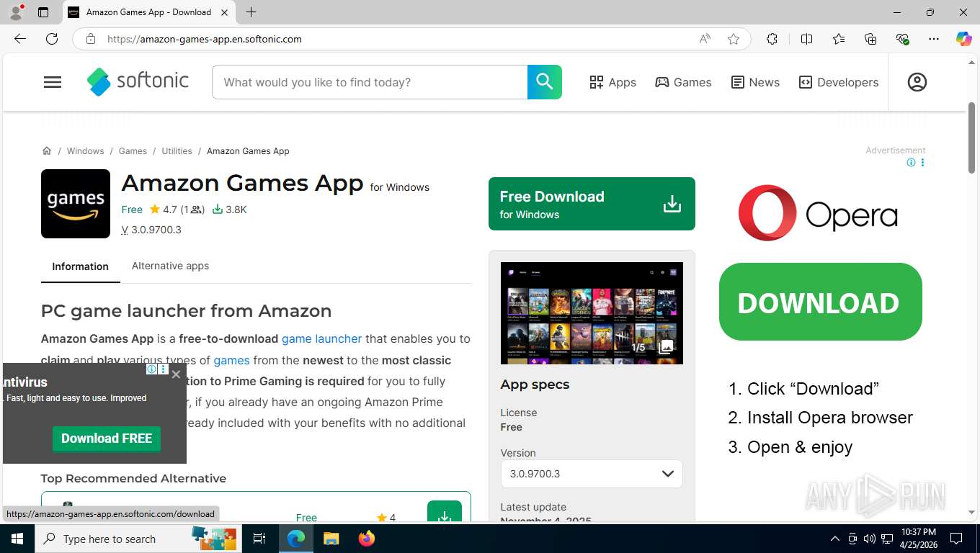Screen dimensions: 980x553
Task: Open the volume control in system tray
Action: click(869, 539)
